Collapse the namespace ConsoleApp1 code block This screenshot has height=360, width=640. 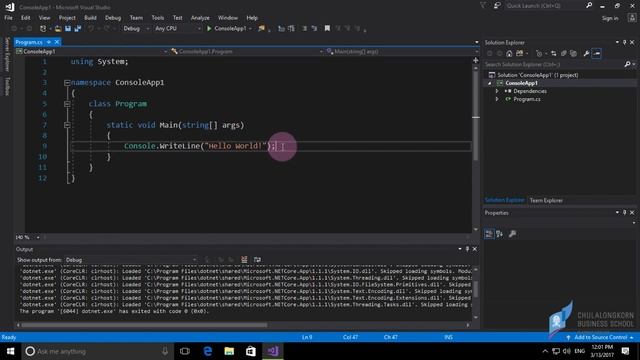(x=67, y=82)
